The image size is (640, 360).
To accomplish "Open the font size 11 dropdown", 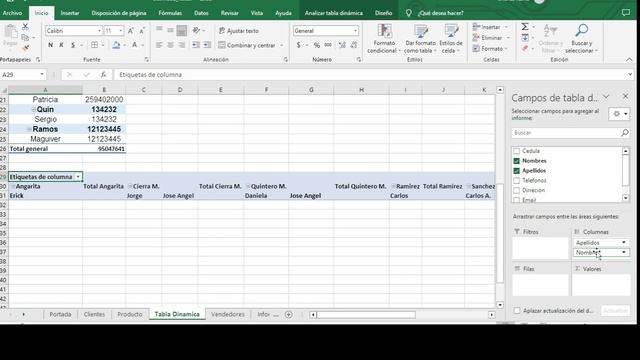I will 120,31.
